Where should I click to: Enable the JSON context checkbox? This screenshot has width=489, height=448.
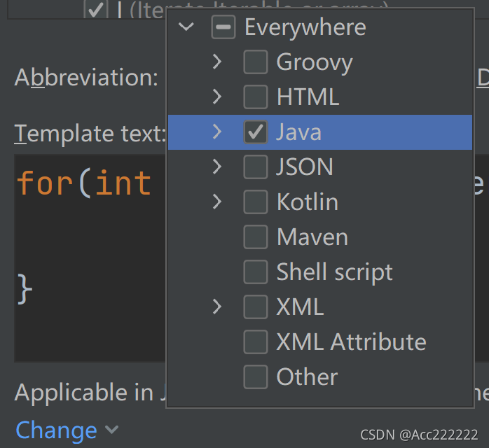pyautogui.click(x=256, y=167)
